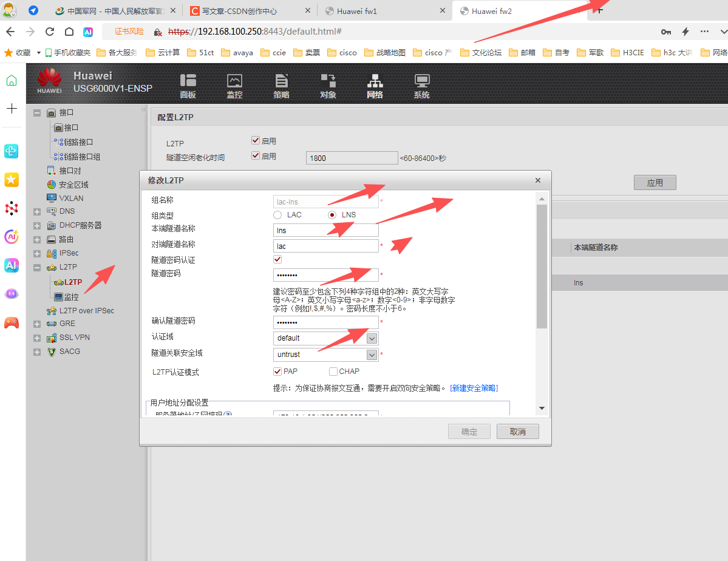Select the LAC group type radio
Screen dimensions: 728x561
pos(277,215)
